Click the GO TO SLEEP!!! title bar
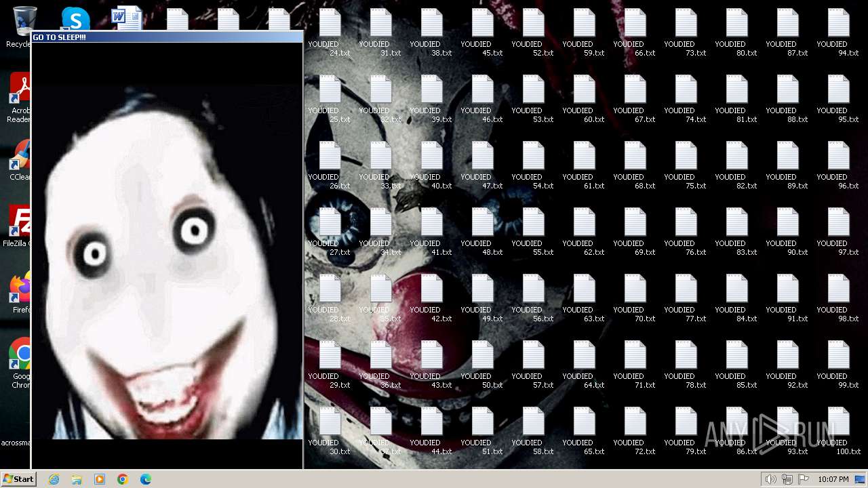 pyautogui.click(x=167, y=37)
